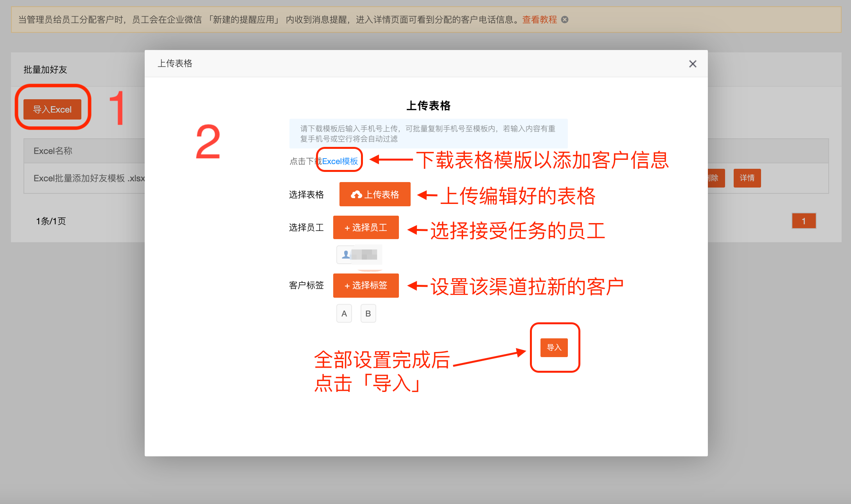Toggle customer tag B
This screenshot has height=504, width=851.
[368, 313]
